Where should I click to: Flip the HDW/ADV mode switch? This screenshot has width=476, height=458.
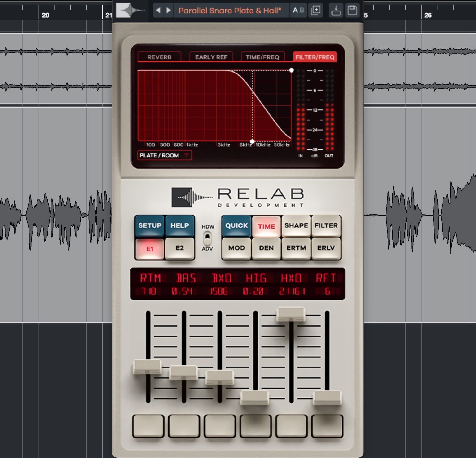[208, 238]
